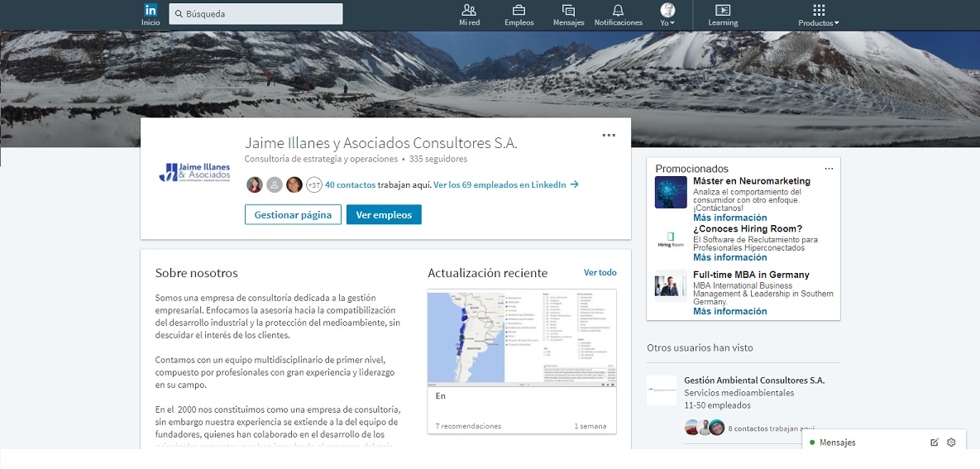Click the Neuromarketing ad image

[x=671, y=192]
